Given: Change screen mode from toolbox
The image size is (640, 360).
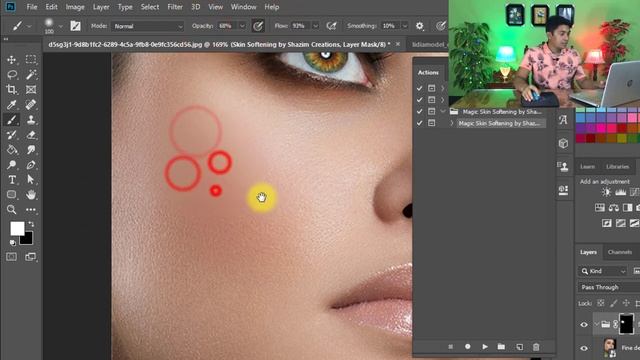Looking at the screenshot, I should [x=31, y=257].
